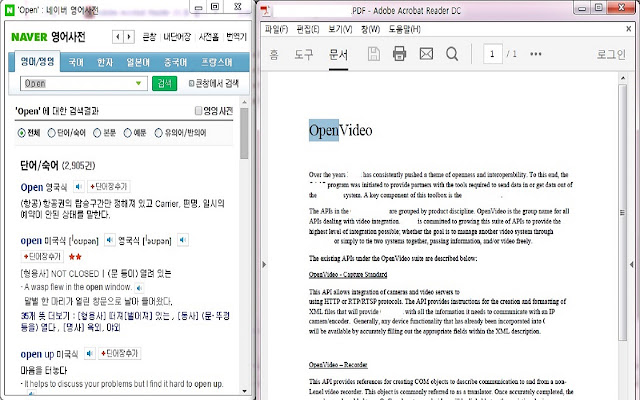Open the search word dropdown arrow
Viewport: 640px width, 400px height.
pyautogui.click(x=138, y=83)
